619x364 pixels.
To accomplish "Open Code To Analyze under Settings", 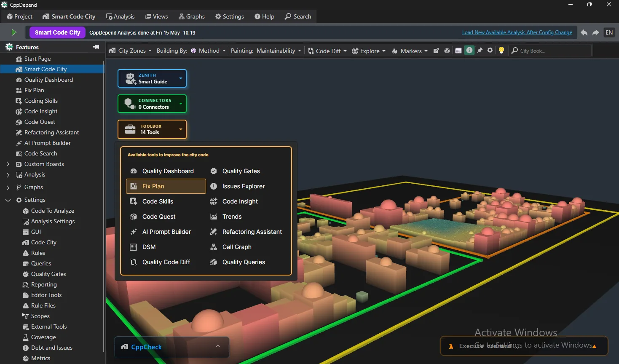I will click(52, 211).
